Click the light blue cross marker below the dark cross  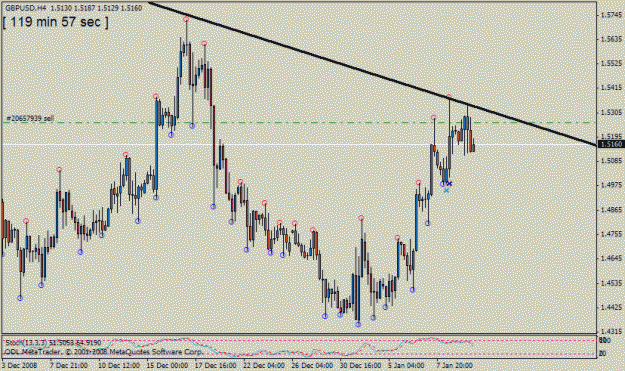[x=446, y=190]
